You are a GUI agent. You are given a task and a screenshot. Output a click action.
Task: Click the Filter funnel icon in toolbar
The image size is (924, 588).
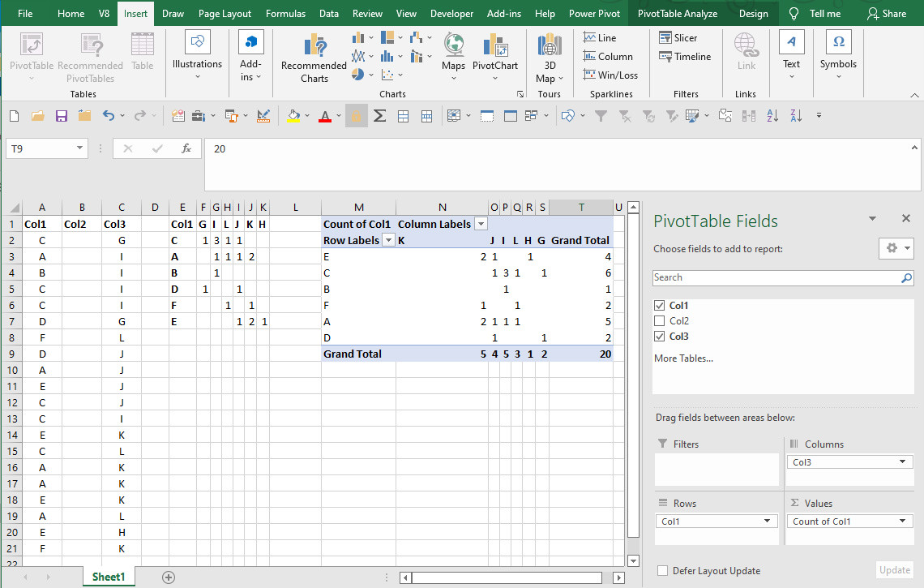click(x=601, y=116)
